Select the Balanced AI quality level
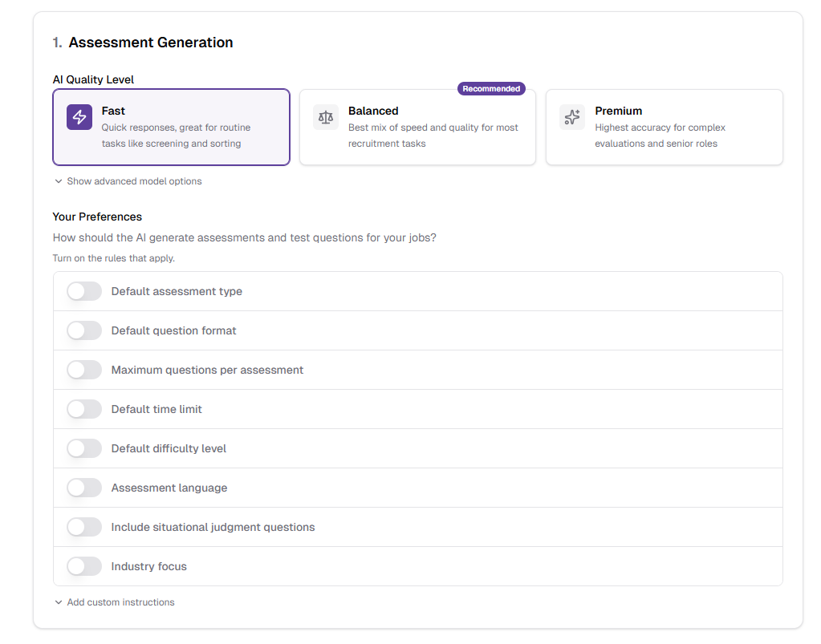The height and width of the screenshot is (644, 821). [x=417, y=127]
